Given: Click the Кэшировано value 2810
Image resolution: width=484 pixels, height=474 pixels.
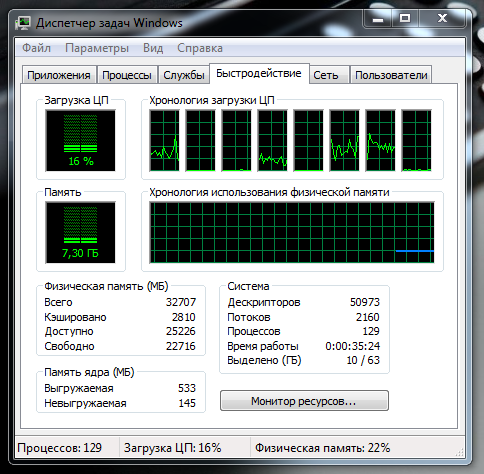Looking at the screenshot, I should click(x=184, y=317).
